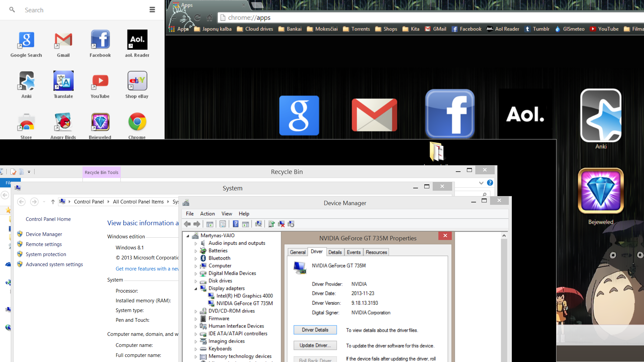Expand the Bluetooth device category
Viewport: 644px width, 362px height.
coord(196,258)
